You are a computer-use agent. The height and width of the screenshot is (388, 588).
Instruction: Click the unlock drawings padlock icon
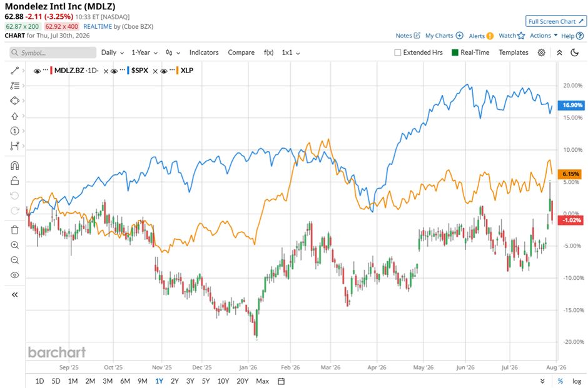(x=14, y=181)
